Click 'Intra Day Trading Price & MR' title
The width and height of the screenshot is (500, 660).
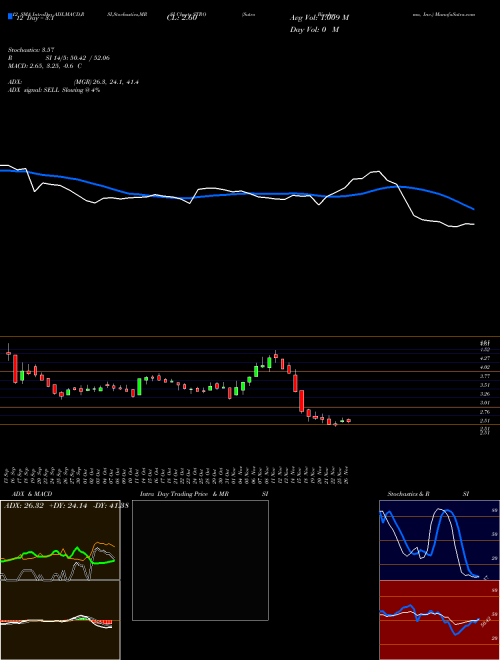(184, 494)
